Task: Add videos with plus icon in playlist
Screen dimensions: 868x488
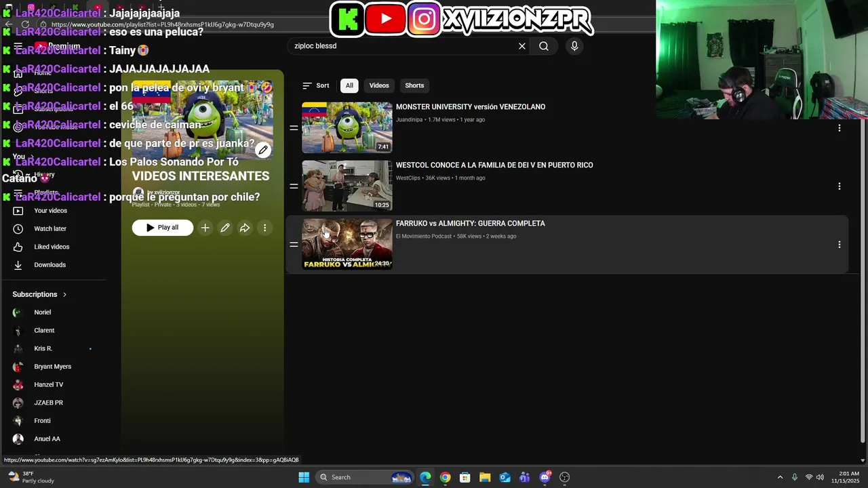Action: pos(205,228)
